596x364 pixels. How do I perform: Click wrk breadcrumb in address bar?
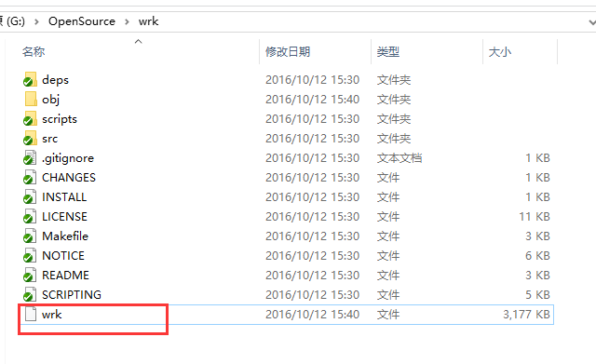[149, 21]
